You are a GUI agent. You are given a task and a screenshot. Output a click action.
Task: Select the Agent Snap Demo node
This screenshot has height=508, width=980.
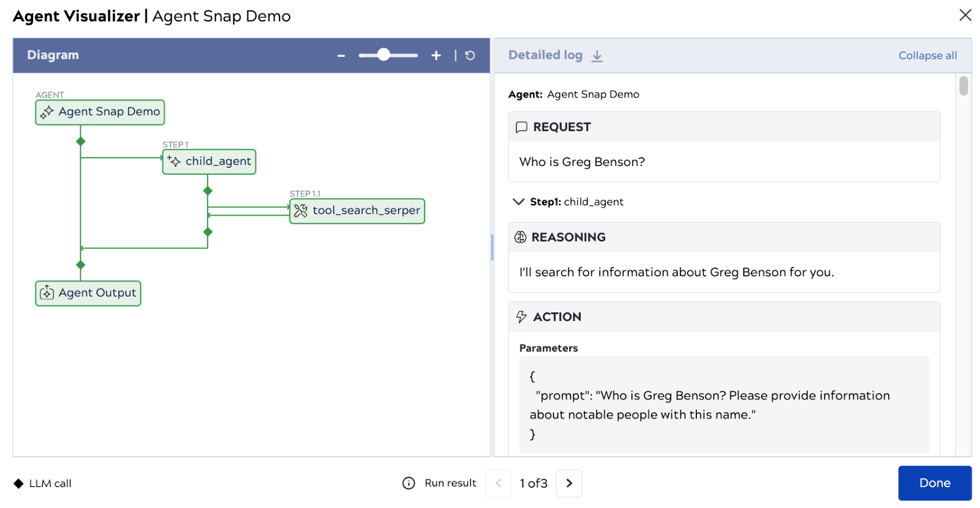(x=100, y=112)
